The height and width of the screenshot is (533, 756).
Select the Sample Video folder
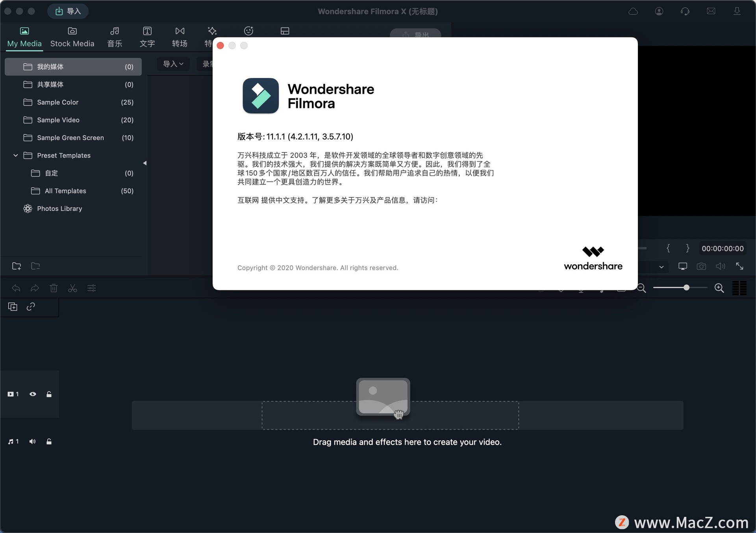click(73, 120)
